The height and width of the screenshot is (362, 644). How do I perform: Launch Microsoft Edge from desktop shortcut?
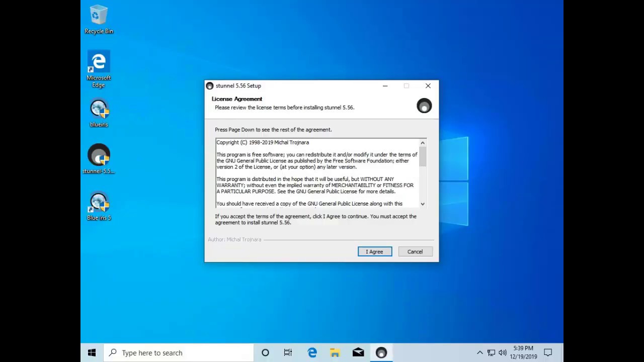99,69
